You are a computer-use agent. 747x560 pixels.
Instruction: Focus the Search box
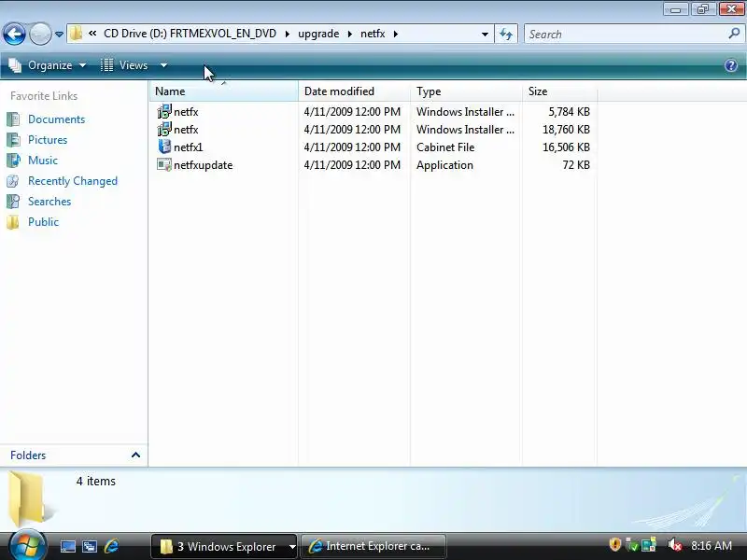[x=625, y=35]
